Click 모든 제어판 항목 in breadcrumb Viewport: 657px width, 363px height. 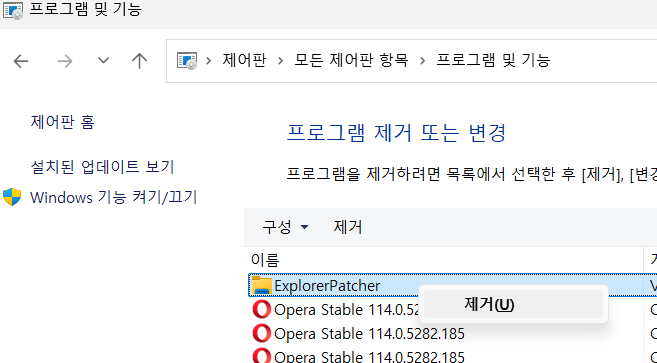pos(351,60)
